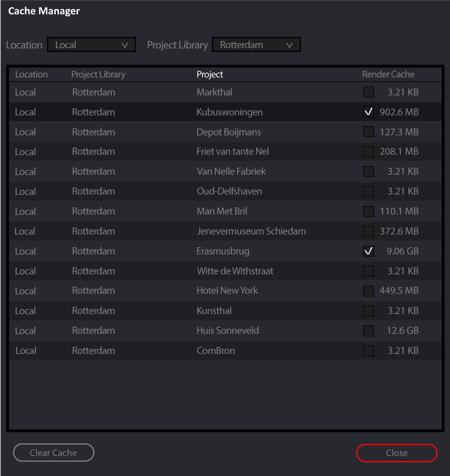Check the Depot Boijmans render cache box
450x476 pixels.
point(368,132)
